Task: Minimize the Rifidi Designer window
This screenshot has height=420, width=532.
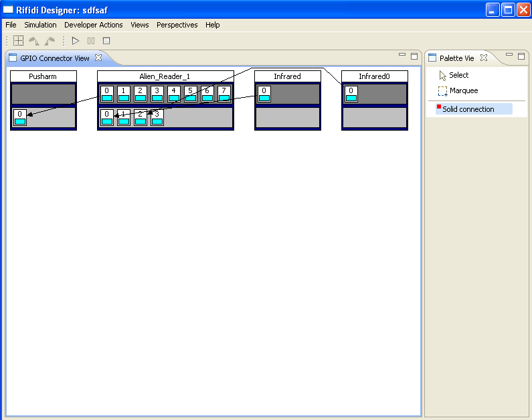Action: [493, 9]
